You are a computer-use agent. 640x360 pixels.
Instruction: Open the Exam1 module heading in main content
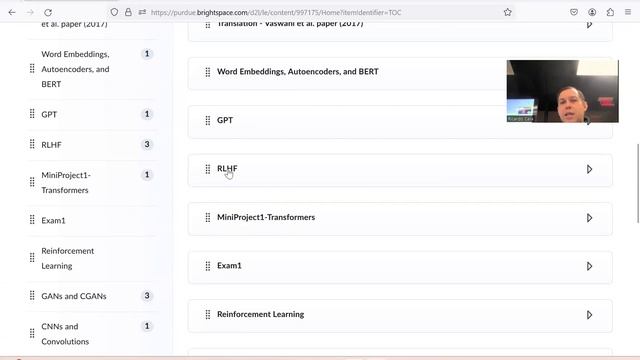coord(229,266)
